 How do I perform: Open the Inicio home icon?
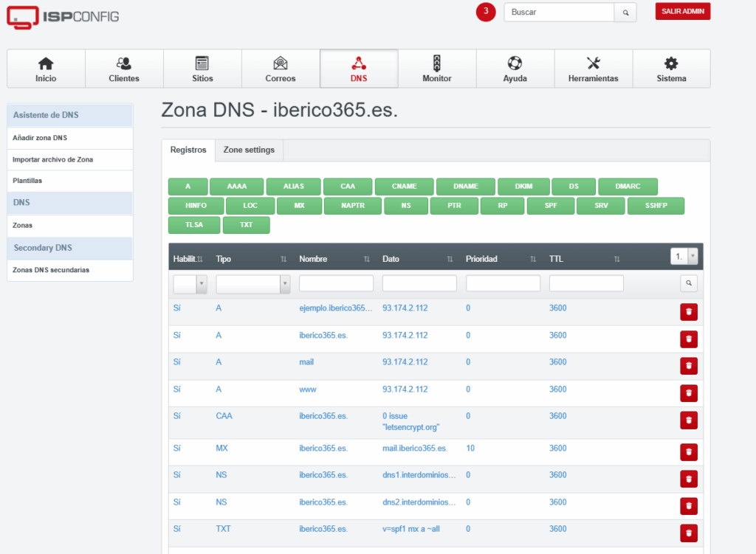coord(46,63)
